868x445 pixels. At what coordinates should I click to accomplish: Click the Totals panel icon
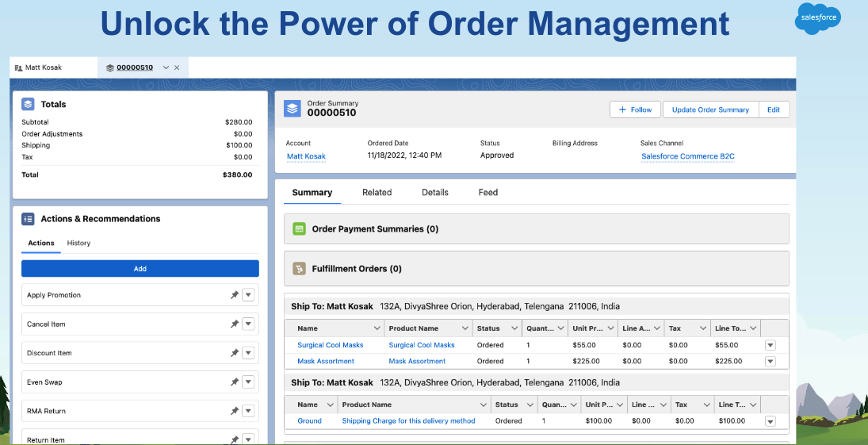point(28,104)
